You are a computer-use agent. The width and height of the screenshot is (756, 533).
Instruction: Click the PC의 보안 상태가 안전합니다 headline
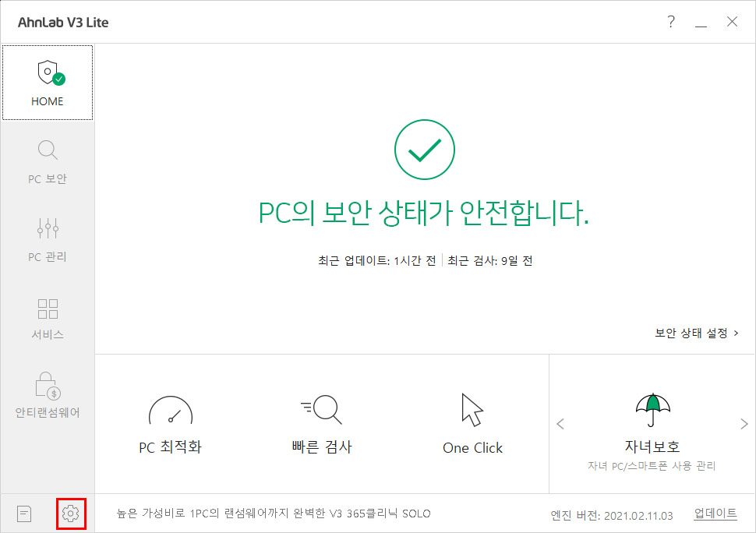tap(424, 213)
